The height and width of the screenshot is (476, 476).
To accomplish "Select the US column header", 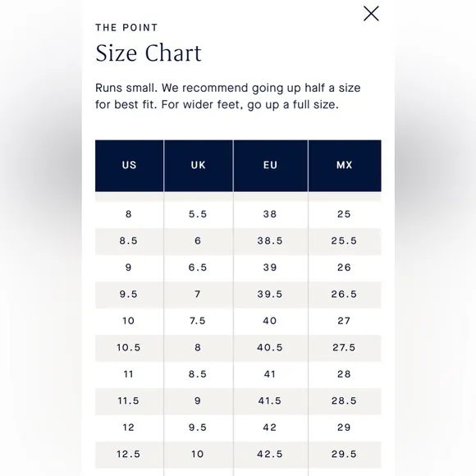I will click(130, 166).
